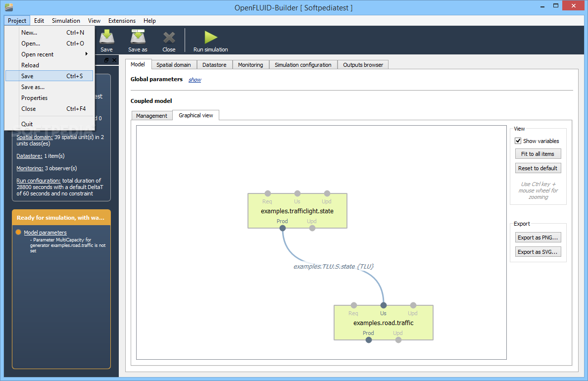Click examples.TLU.S.state {TLU} connection label

click(x=334, y=266)
